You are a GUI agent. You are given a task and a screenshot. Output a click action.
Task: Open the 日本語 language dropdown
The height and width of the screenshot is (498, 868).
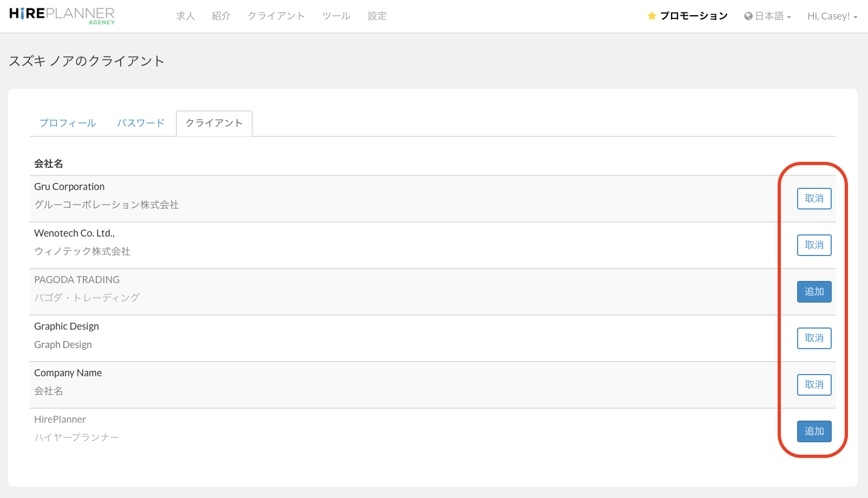pos(767,16)
